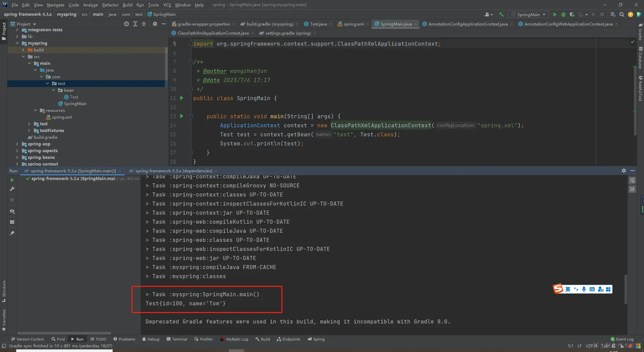Open the RestfulTool side panel
644x352 pixels.
click(x=640, y=88)
